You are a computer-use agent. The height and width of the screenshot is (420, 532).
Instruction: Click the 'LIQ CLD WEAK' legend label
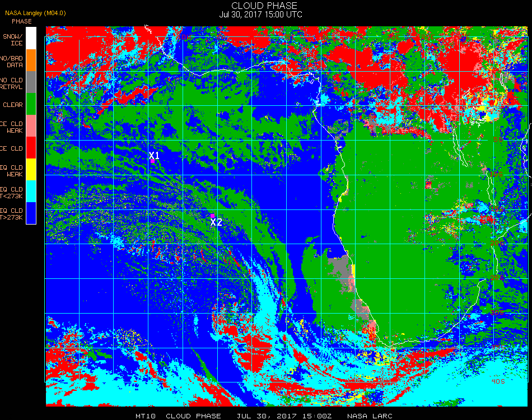[x=12, y=171]
